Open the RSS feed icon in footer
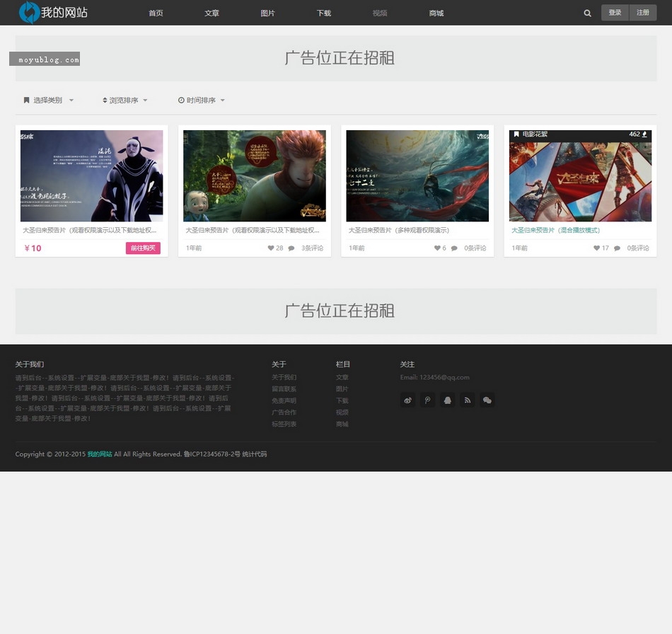 467,400
